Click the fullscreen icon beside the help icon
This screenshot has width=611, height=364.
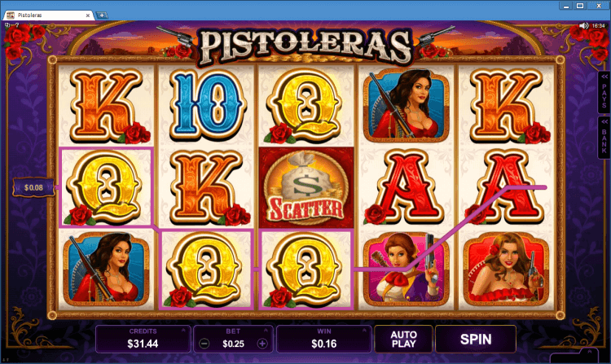click(8, 25)
